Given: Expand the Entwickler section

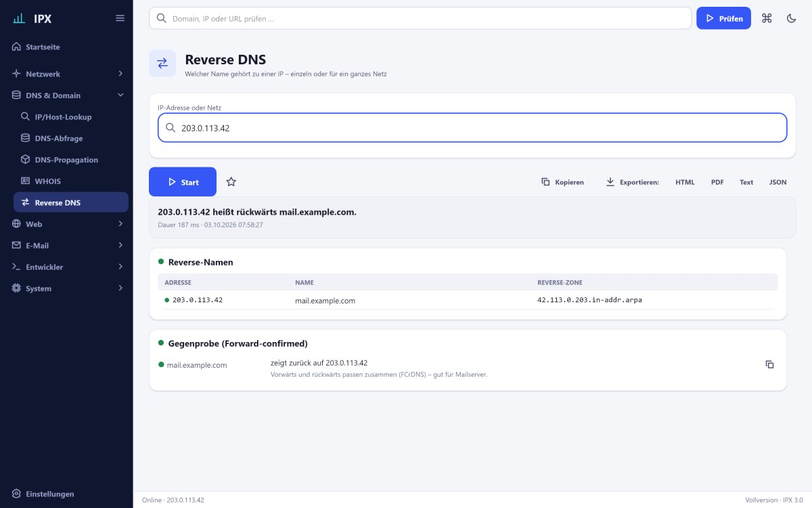Looking at the screenshot, I should point(66,267).
